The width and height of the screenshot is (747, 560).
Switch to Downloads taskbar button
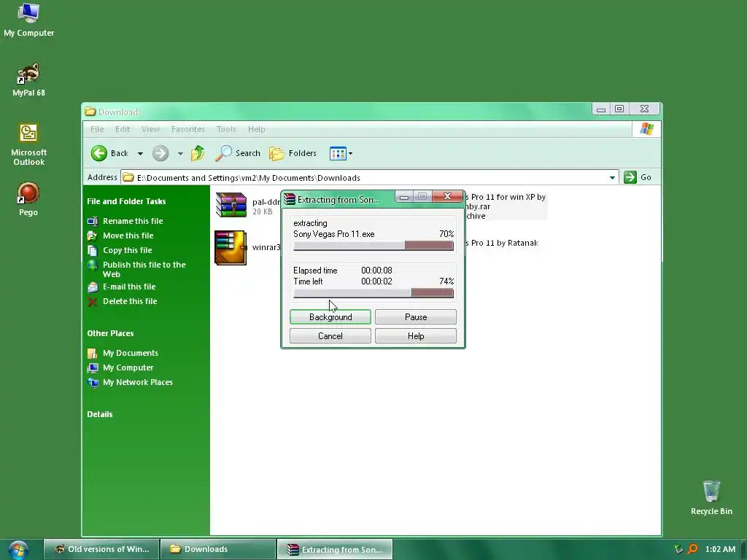coord(218,550)
